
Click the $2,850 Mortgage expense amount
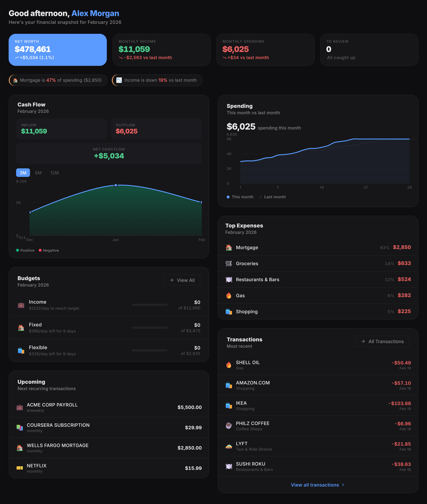402,247
